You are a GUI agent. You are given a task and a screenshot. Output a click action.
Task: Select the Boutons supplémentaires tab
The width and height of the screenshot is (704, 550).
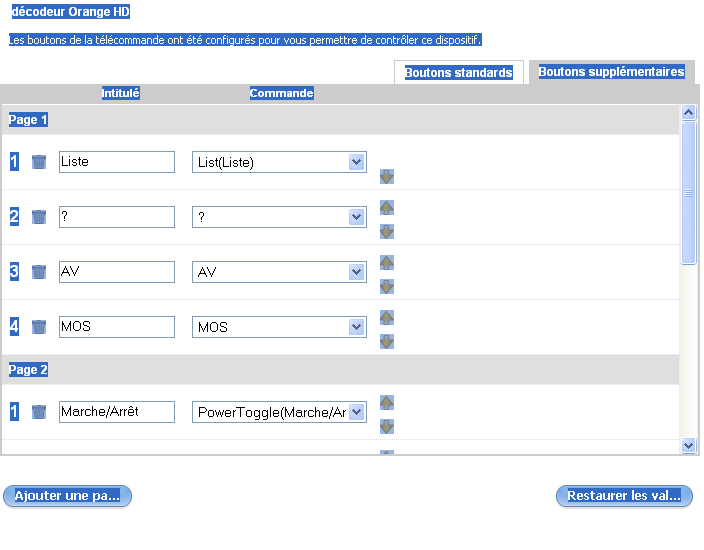pos(611,72)
